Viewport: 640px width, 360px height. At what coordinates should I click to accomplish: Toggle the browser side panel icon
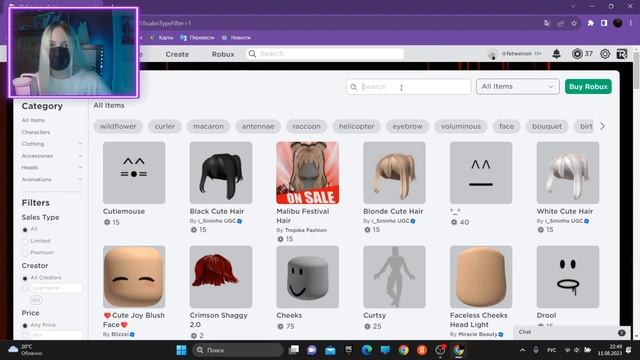click(604, 23)
